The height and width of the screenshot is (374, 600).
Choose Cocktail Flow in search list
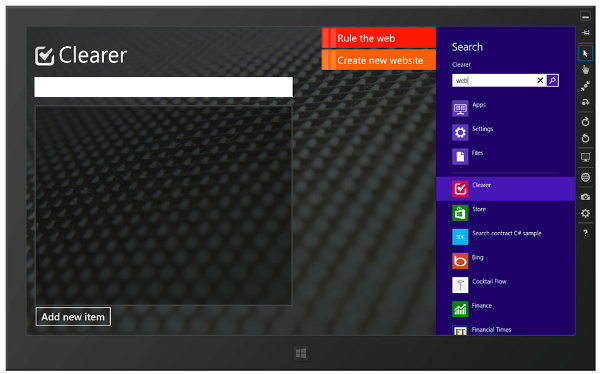click(x=505, y=285)
